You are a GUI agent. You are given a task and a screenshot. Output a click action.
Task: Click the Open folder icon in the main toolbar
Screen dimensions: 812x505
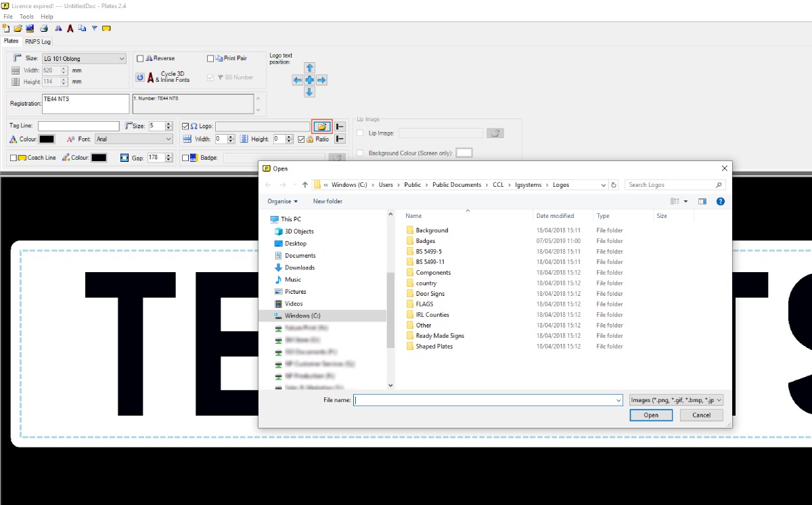18,28
